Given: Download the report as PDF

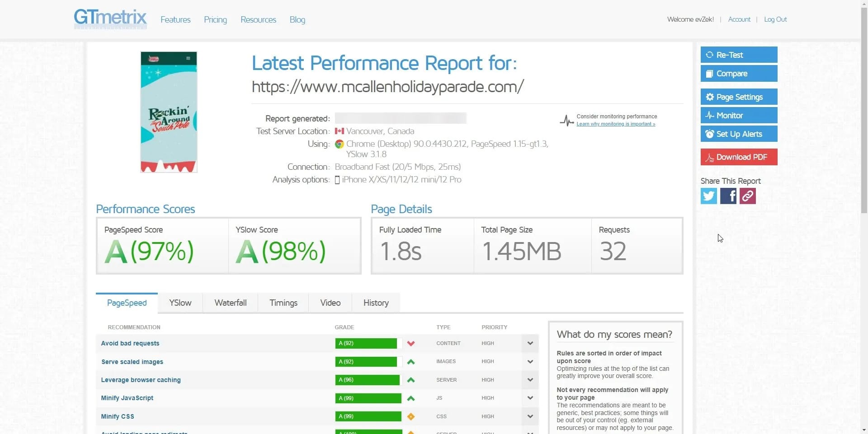Looking at the screenshot, I should tap(739, 157).
